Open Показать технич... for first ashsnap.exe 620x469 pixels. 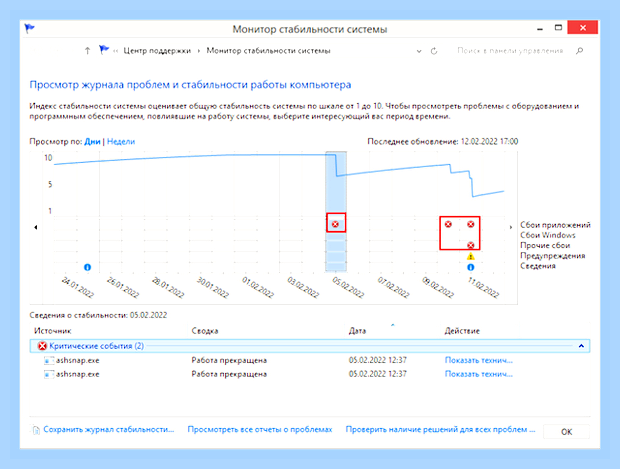coord(478,360)
